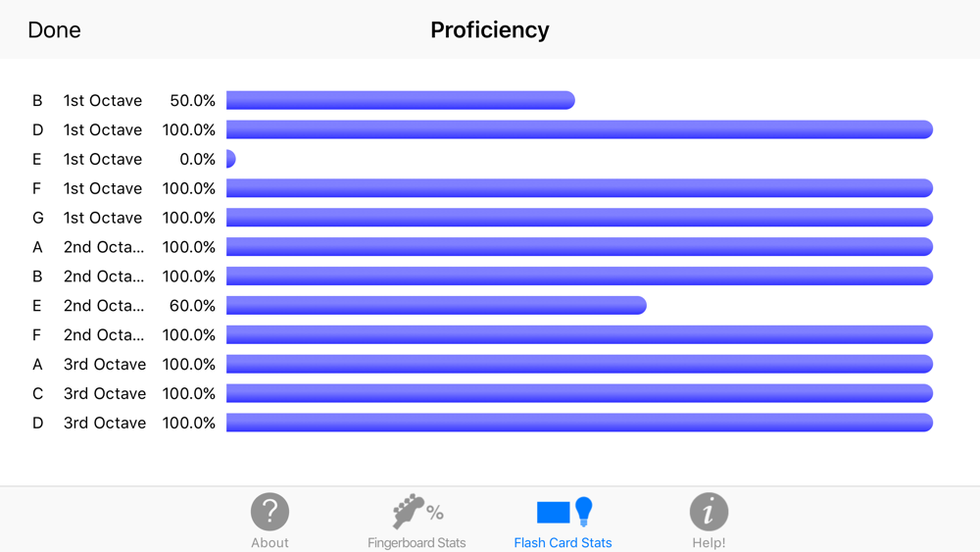Viewport: 980px width, 552px height.
Task: Tap Done to close Proficiency
Action: 54,30
